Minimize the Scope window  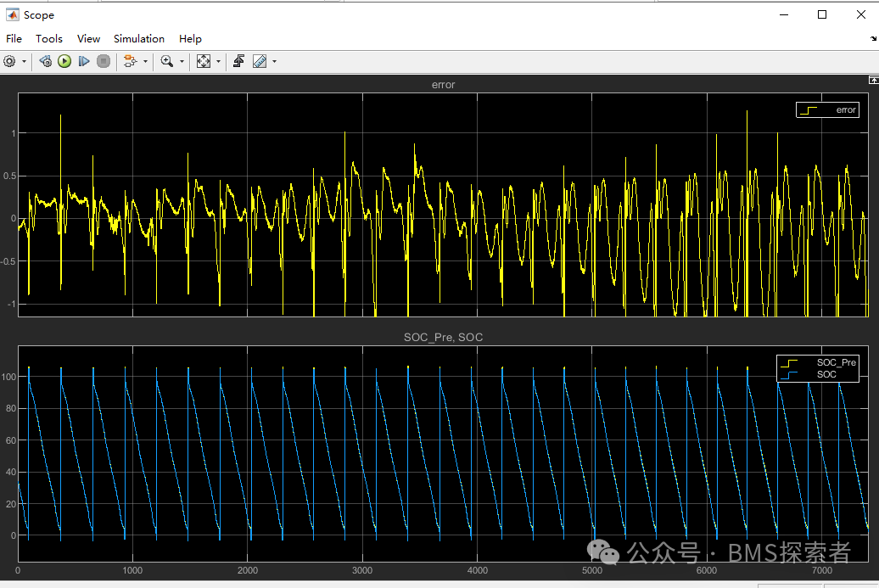click(x=784, y=14)
